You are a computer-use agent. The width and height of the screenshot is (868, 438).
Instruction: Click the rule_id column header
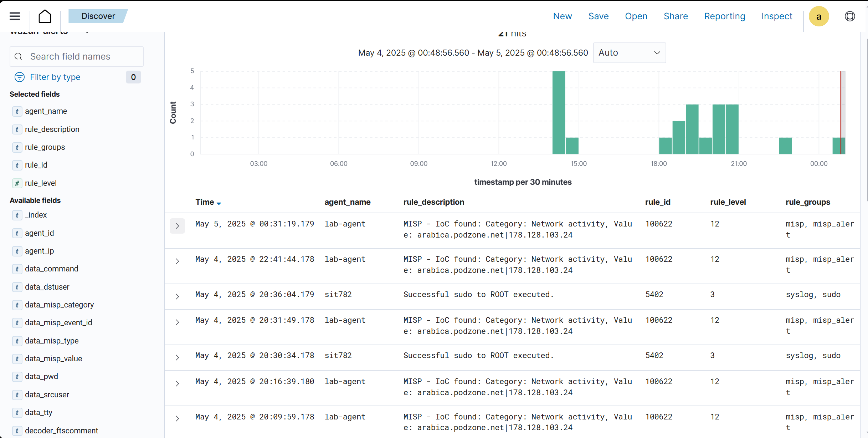tap(658, 202)
